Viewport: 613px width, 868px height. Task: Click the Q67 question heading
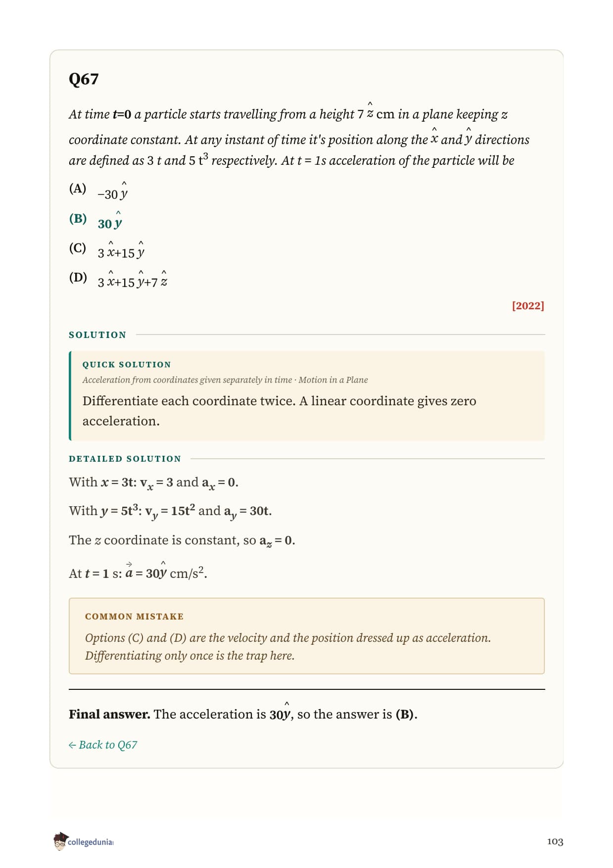[x=84, y=79]
